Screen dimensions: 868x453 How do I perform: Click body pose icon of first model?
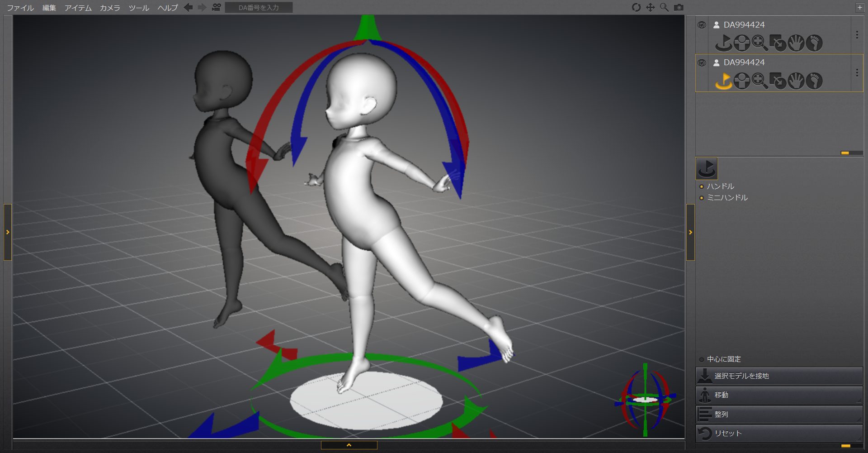(x=741, y=43)
